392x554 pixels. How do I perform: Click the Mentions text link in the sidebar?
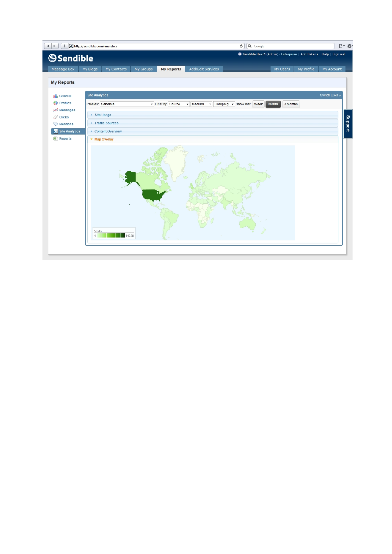point(66,124)
